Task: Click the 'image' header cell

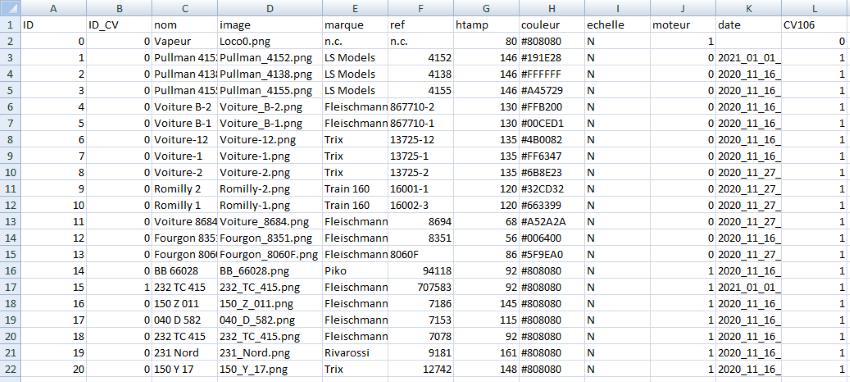Action: point(270,25)
